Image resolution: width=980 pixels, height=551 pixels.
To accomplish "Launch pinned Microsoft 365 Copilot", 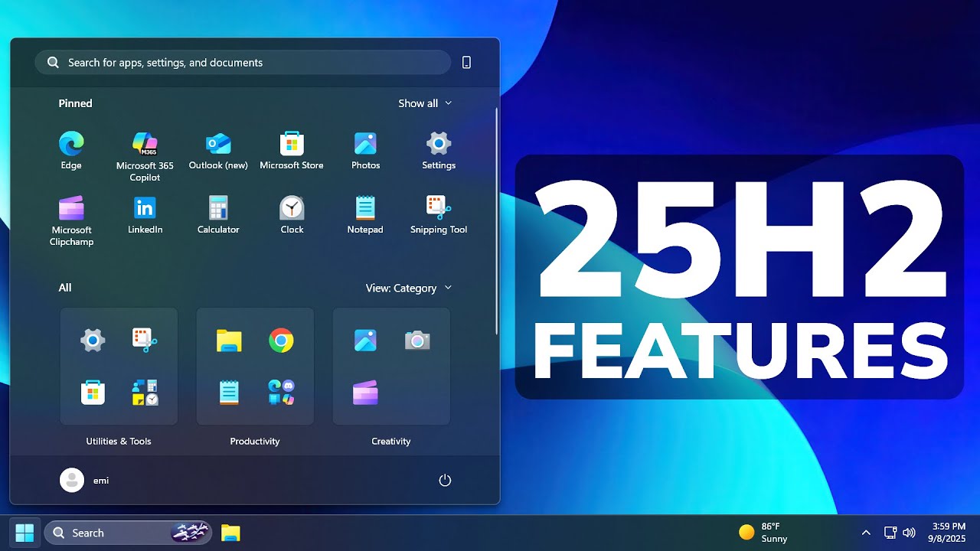I will [145, 156].
